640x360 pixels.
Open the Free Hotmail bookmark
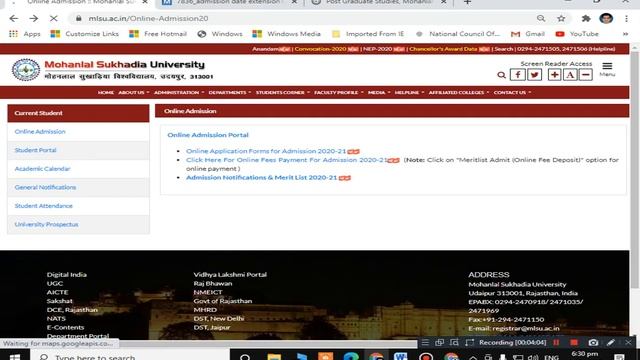pyautogui.click(x=158, y=34)
